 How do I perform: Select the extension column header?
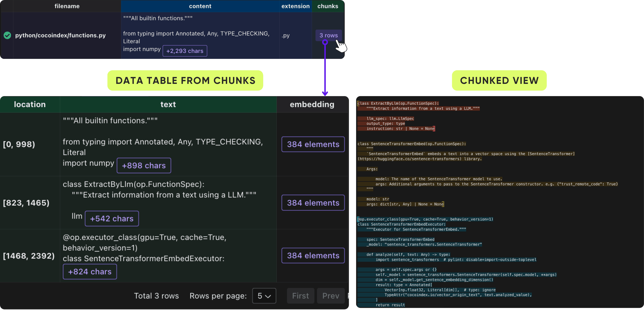pyautogui.click(x=295, y=6)
